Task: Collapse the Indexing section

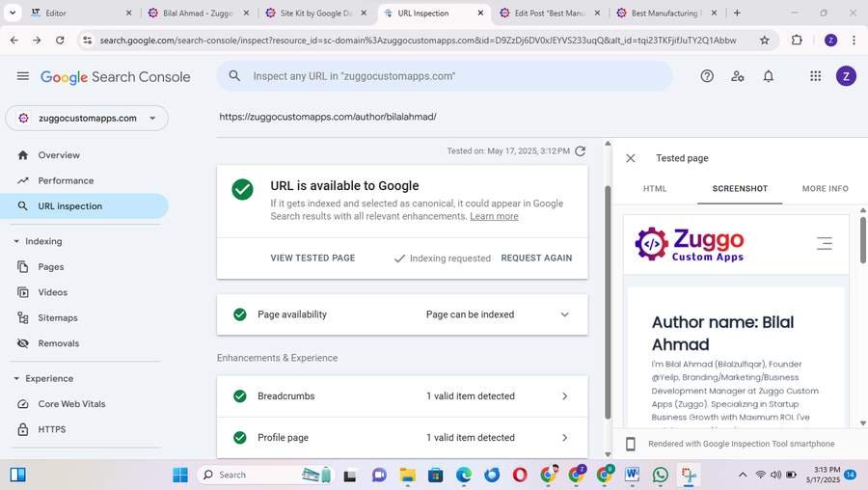Action: [16, 241]
